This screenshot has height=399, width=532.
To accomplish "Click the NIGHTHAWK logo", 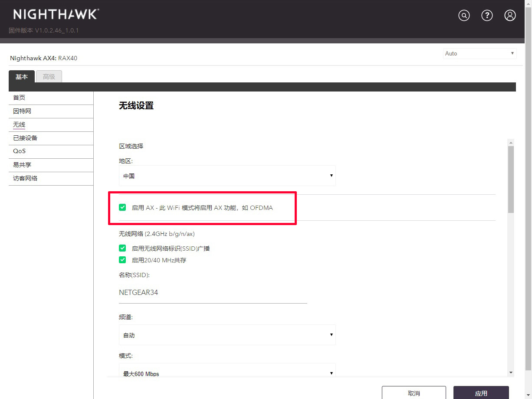I will [x=56, y=14].
